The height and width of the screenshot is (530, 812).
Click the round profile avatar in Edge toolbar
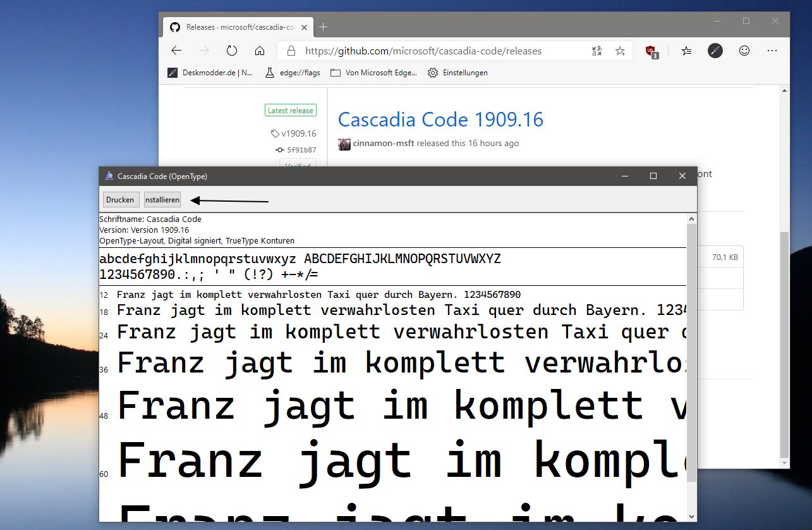(x=715, y=51)
